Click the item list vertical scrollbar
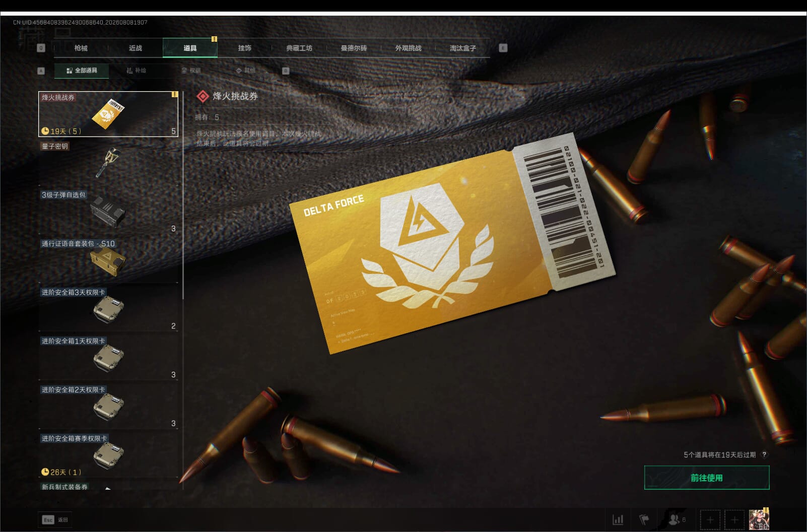 (183, 195)
